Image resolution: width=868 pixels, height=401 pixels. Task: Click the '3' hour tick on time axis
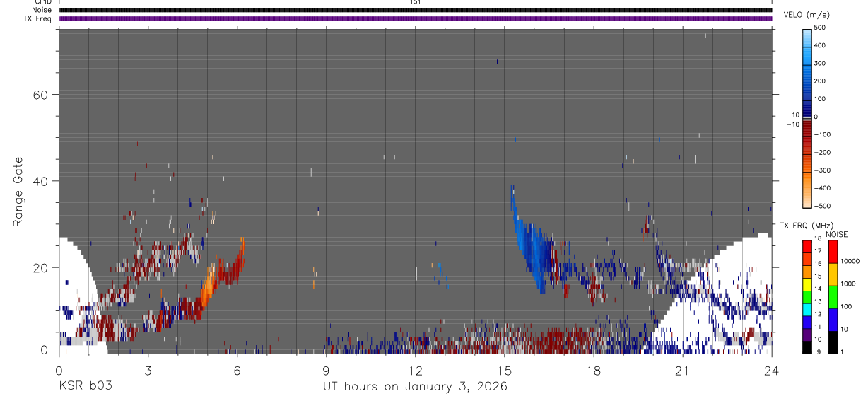point(148,370)
